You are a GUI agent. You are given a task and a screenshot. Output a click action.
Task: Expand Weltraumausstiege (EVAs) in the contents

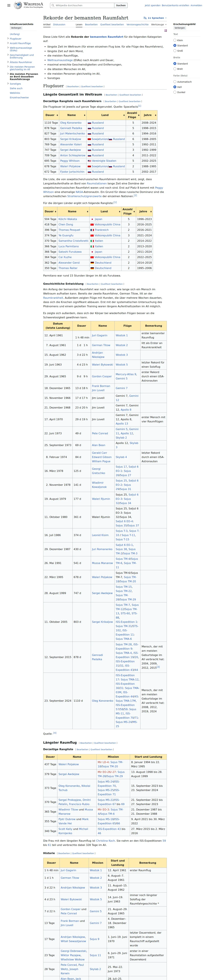(8, 48)
